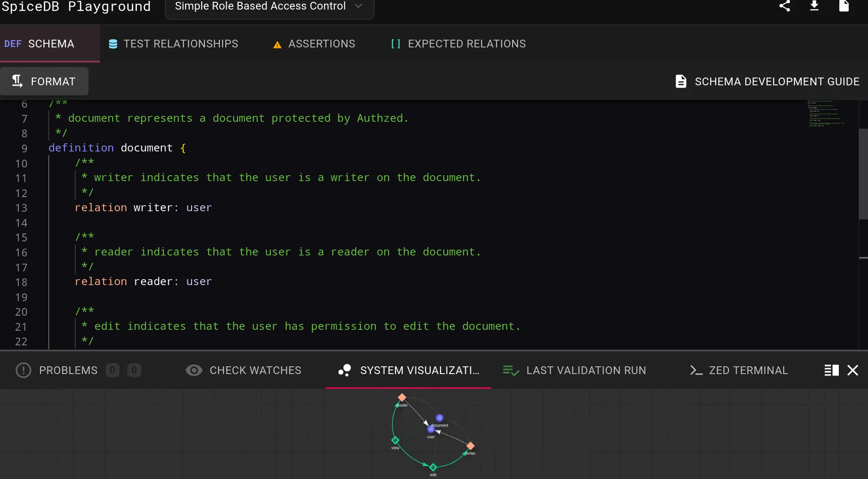Viewport: 868px width, 479px height.
Task: Toggle the panel split layout icon
Action: coord(832,370)
